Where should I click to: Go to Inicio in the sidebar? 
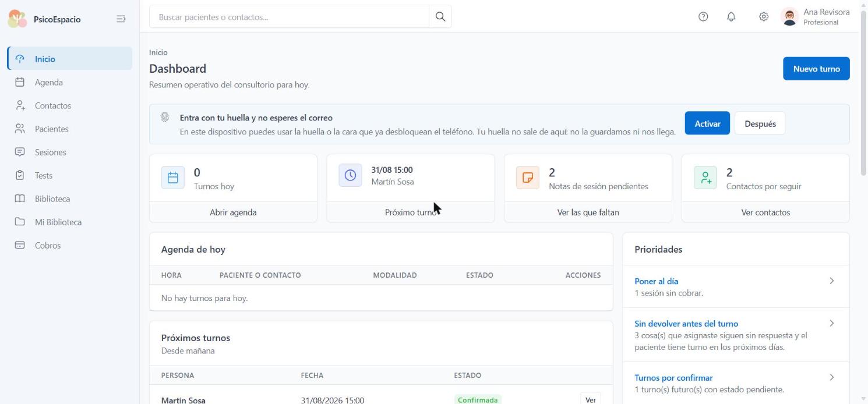tap(70, 59)
